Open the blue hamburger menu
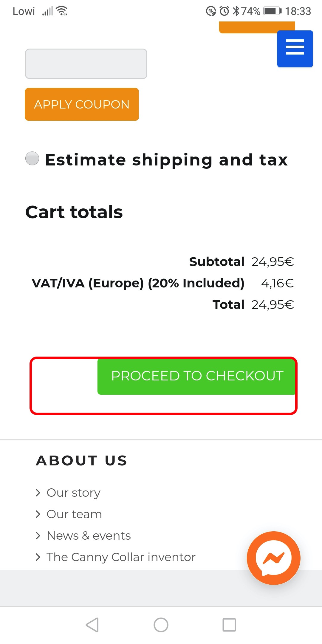The image size is (322, 644). click(295, 48)
